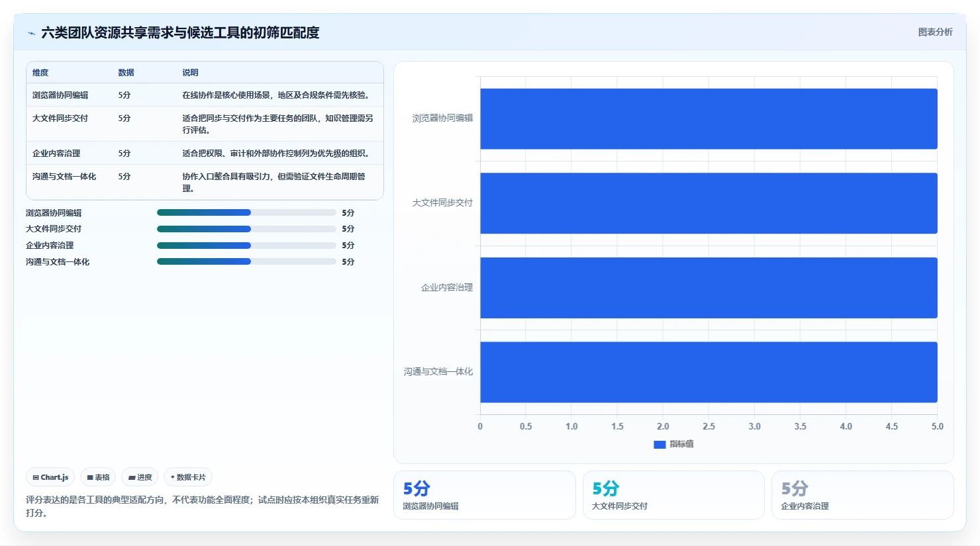980x546 pixels.
Task: Click the 大文件同步交付 chart bar
Action: [x=709, y=203]
